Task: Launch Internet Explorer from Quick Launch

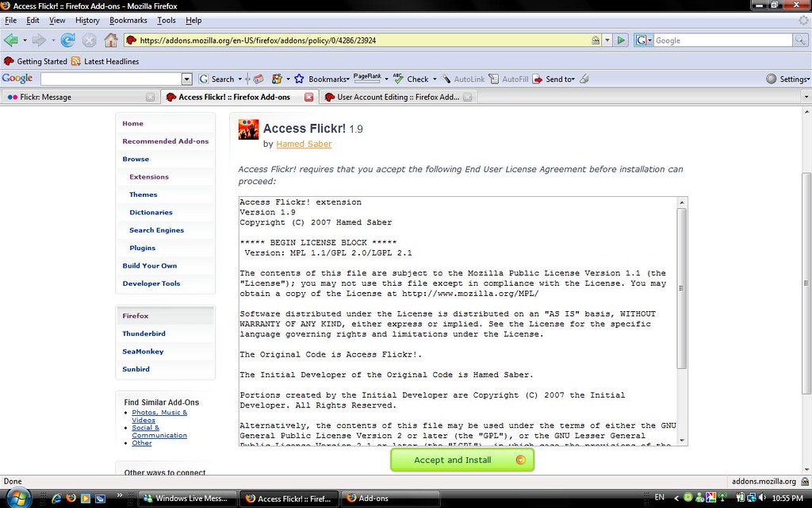Action: [56, 498]
